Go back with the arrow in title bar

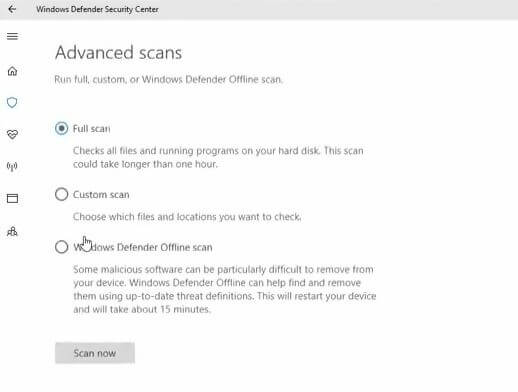pos(12,9)
